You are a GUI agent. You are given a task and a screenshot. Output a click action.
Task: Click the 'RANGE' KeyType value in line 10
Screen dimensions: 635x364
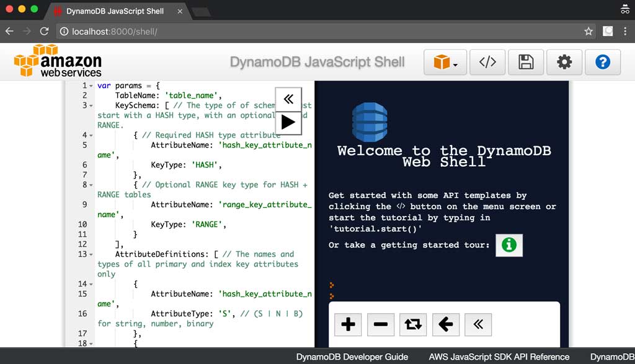point(207,224)
